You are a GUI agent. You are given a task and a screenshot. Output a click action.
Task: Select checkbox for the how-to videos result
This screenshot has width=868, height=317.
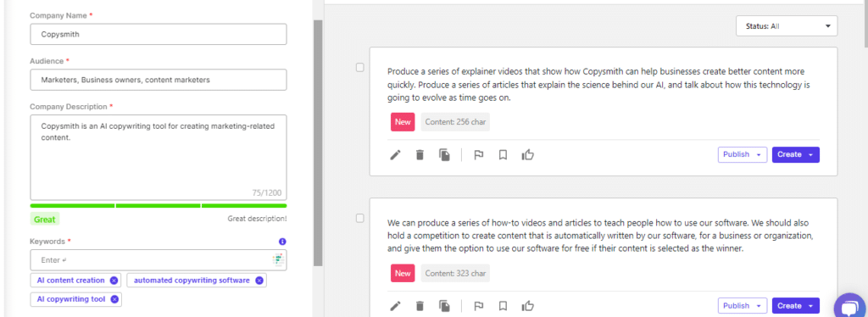[359, 219]
